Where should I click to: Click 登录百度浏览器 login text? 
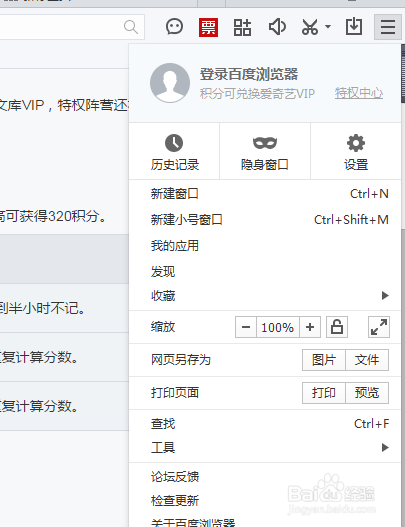click(249, 74)
